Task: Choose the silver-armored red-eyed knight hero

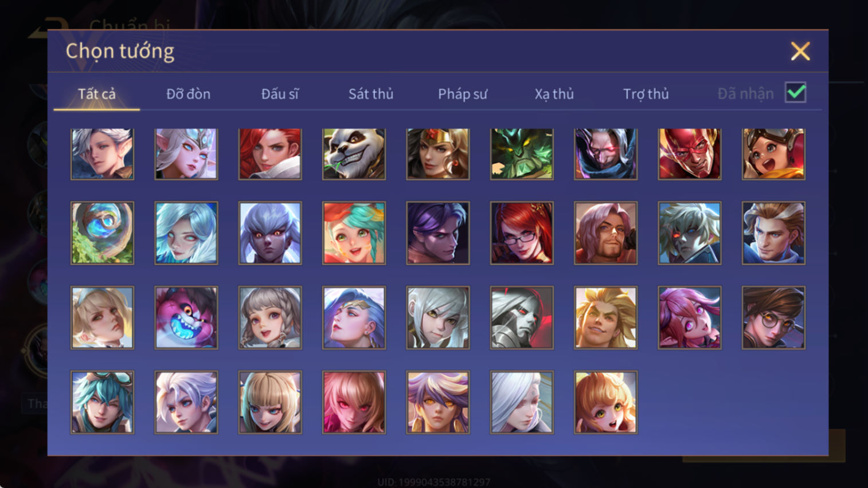Action: point(522,318)
